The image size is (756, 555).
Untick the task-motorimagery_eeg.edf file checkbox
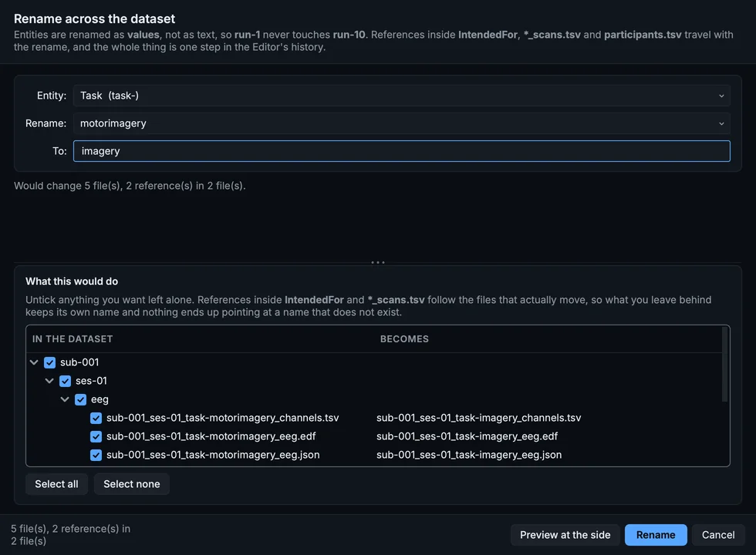pyautogui.click(x=96, y=436)
